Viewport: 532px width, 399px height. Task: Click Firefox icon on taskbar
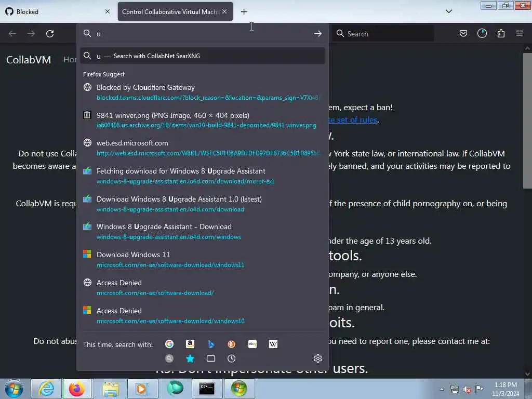click(x=77, y=389)
